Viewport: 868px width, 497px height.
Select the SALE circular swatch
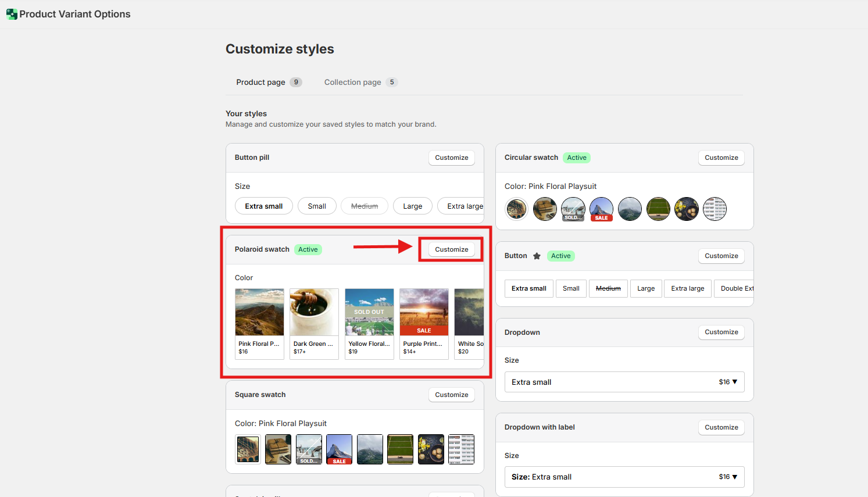[x=601, y=209]
